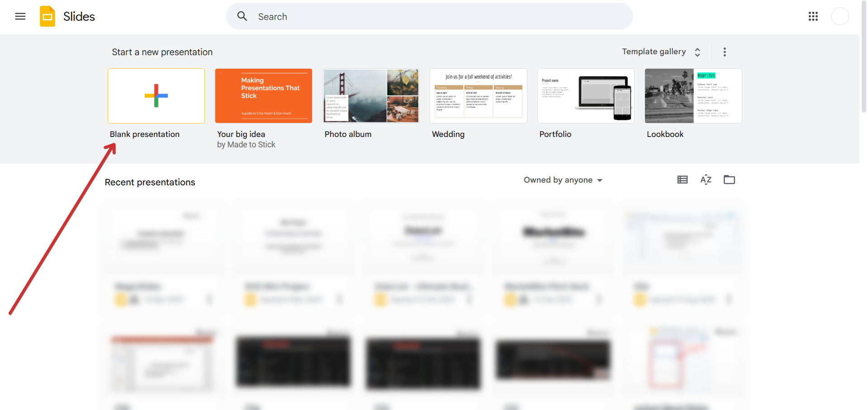Expand the Template gallery
This screenshot has height=410, width=868.
click(x=661, y=52)
